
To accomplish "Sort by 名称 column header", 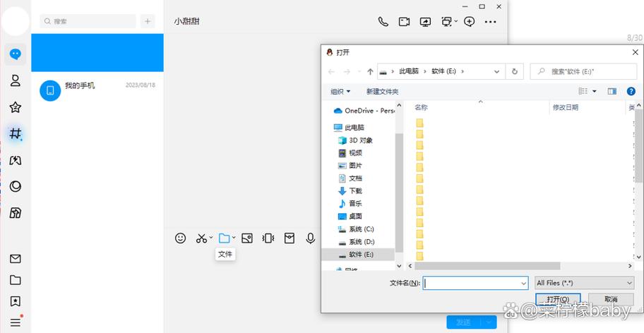I will point(421,107).
